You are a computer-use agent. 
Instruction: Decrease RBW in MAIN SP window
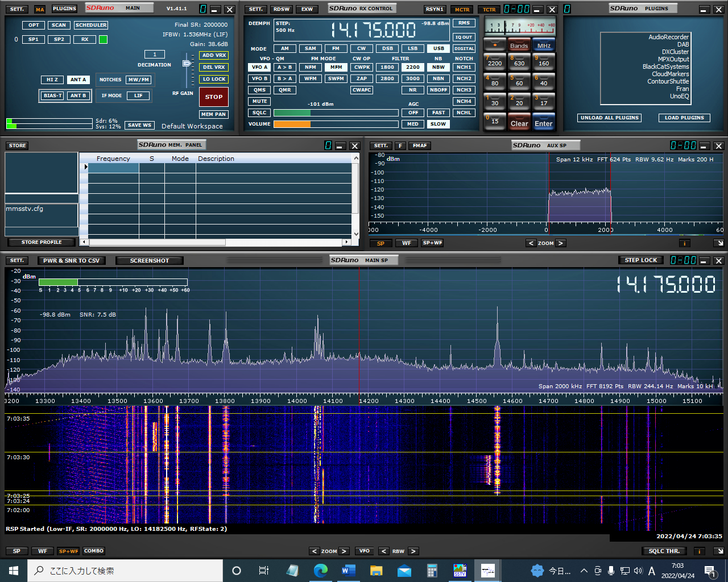(x=384, y=551)
